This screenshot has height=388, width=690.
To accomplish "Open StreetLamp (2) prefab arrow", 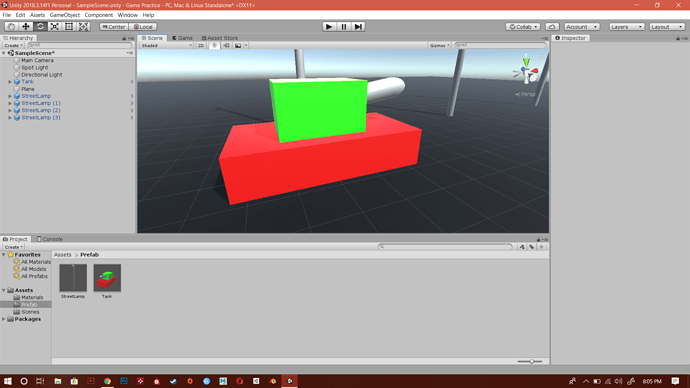I will (x=132, y=110).
